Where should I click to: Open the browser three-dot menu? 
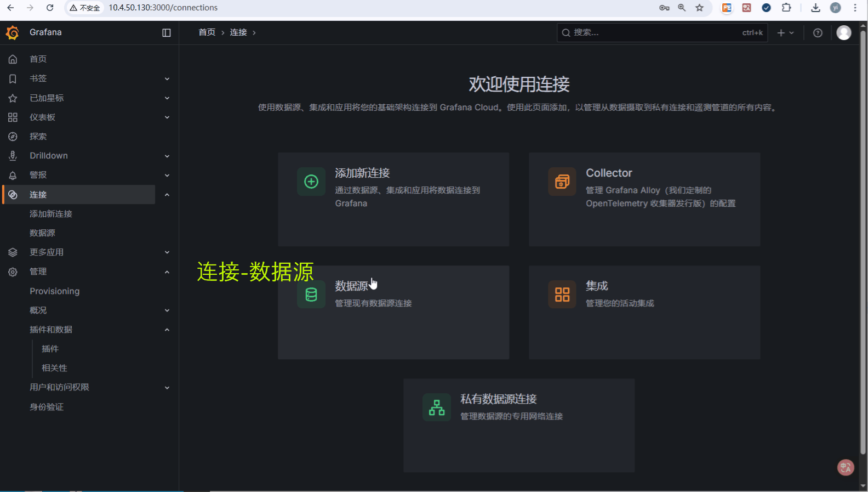pyautogui.click(x=855, y=8)
